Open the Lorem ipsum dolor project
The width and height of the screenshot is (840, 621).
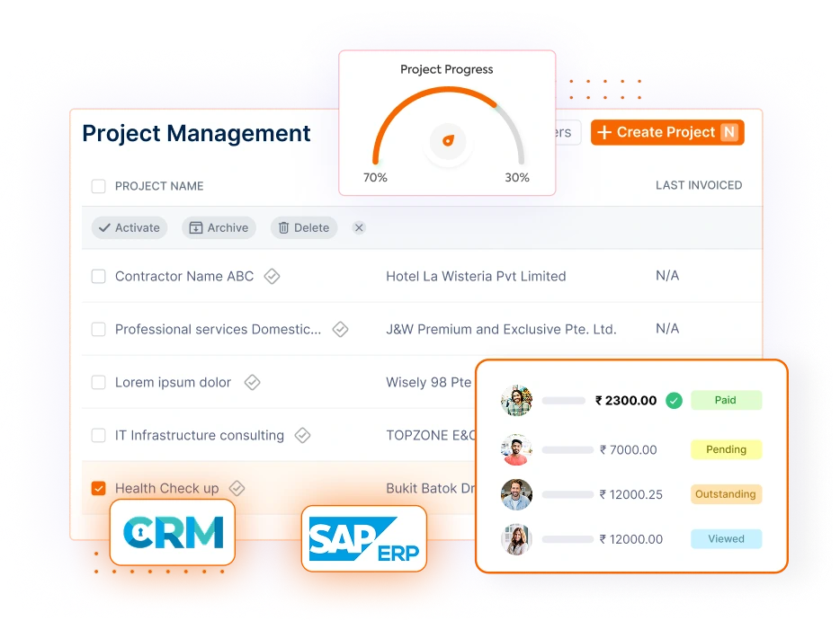click(x=173, y=382)
